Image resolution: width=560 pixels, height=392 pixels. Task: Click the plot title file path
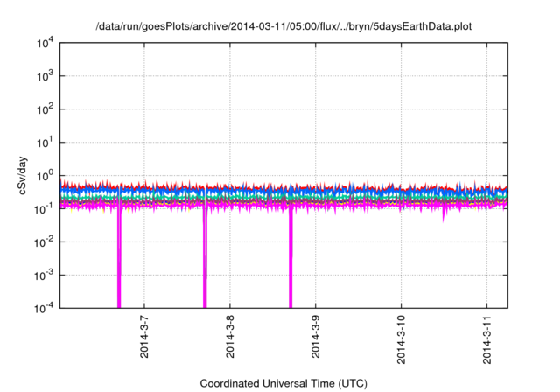click(x=283, y=26)
